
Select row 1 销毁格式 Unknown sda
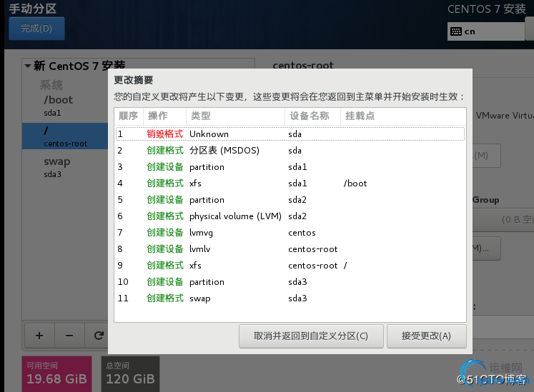pyautogui.click(x=290, y=134)
